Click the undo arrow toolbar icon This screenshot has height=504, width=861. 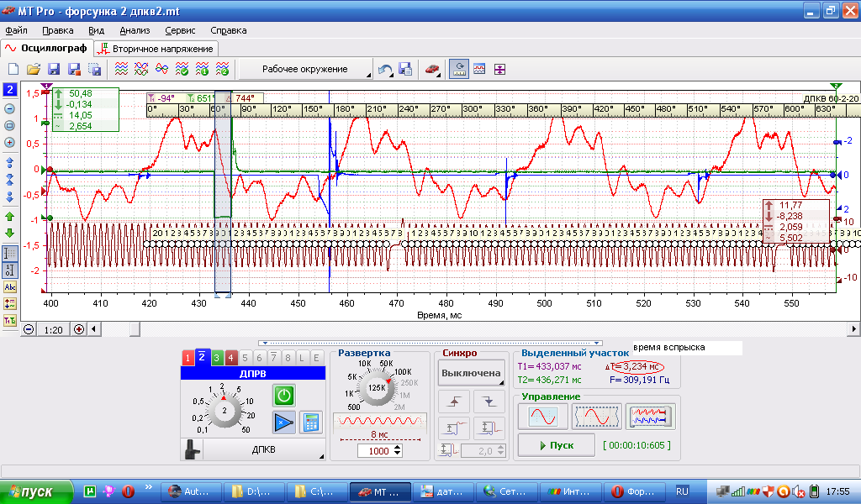click(385, 69)
